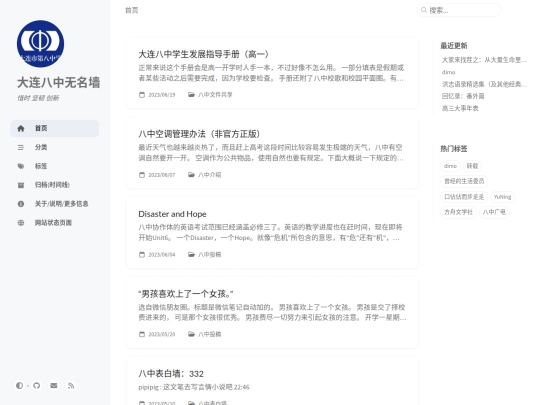
Task: Click the home icon in the sidebar
Action: 21,128
